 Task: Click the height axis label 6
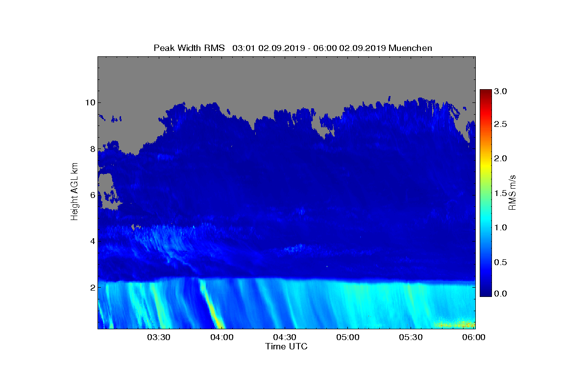(92, 195)
